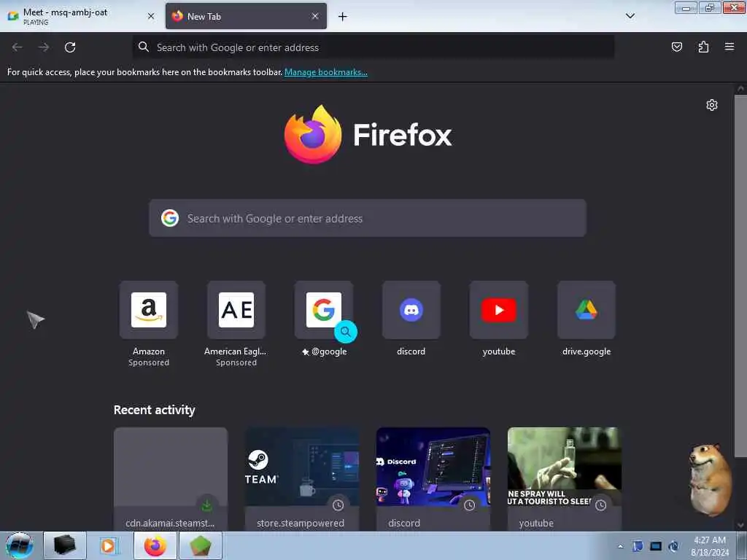Open the green cube taskbar app
Viewport: 747px width, 560px height.
tap(201, 545)
